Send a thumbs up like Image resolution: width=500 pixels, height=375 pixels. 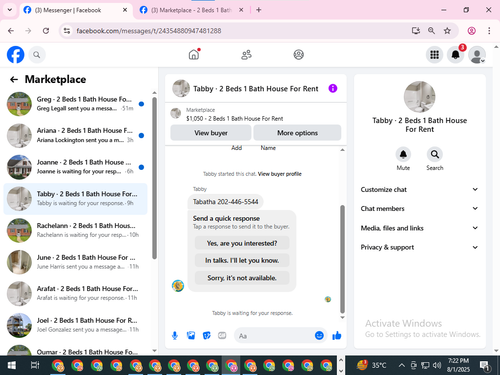tap(337, 335)
